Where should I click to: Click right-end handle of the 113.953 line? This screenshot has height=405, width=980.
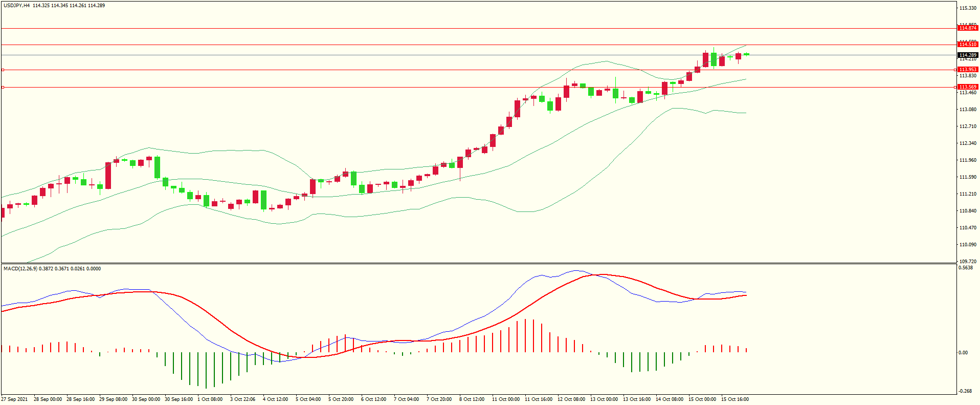point(955,70)
